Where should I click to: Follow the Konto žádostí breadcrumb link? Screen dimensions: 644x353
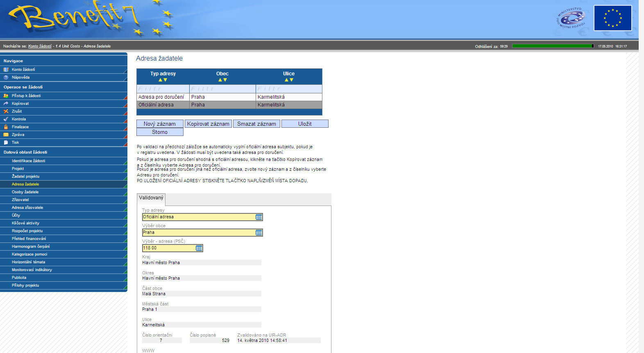click(x=40, y=46)
